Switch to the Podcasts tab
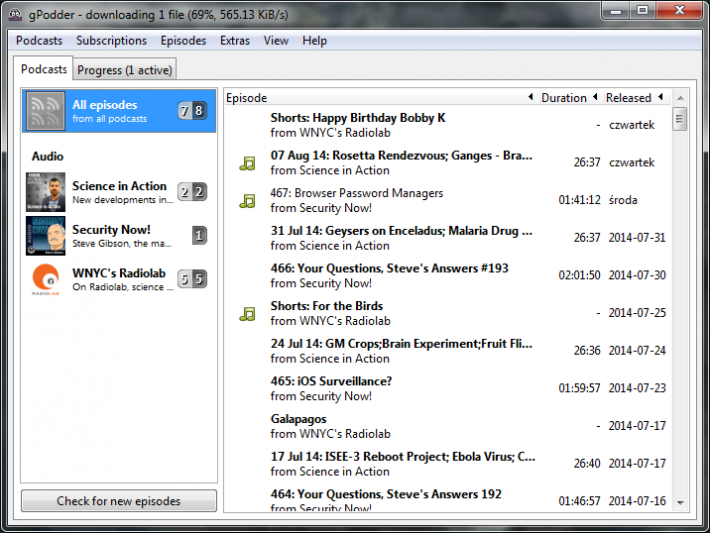 (x=43, y=69)
